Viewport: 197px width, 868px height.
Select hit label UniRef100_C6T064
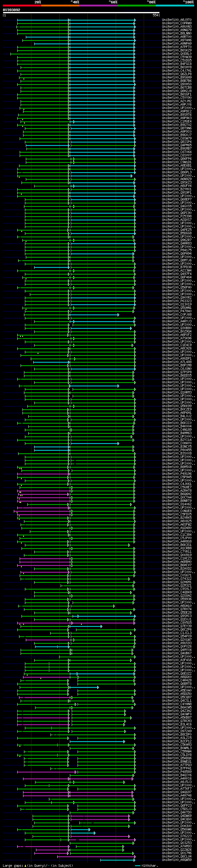[x=177, y=152]
